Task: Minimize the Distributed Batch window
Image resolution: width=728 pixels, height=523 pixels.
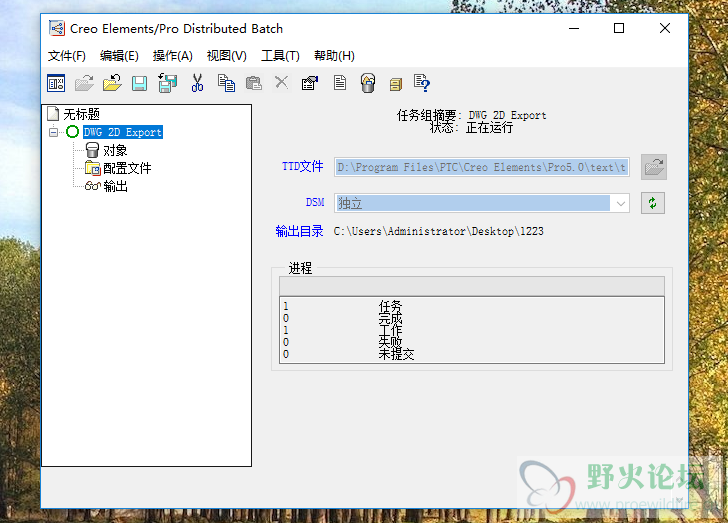Action: pyautogui.click(x=574, y=28)
